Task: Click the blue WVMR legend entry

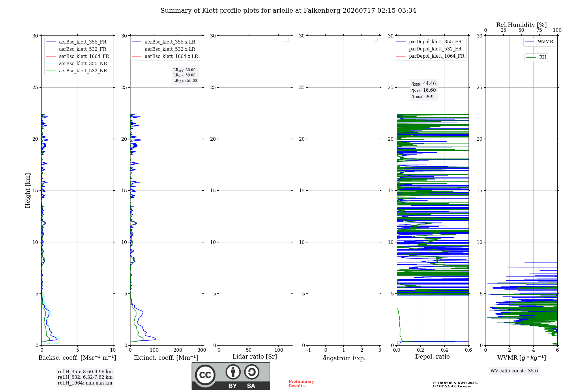Action: point(539,42)
